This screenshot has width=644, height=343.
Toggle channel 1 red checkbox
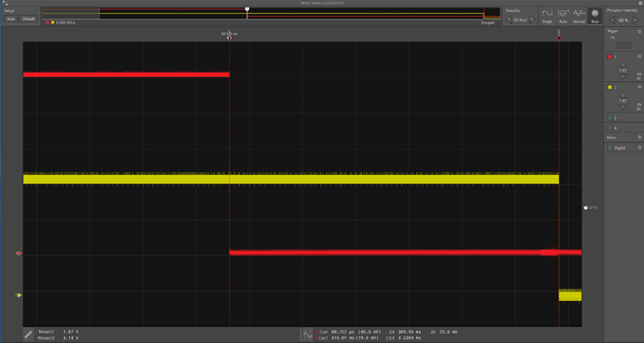[x=609, y=57]
